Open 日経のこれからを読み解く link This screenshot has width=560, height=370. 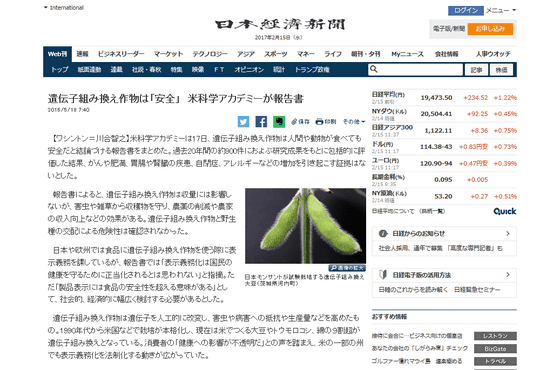tap(413, 290)
